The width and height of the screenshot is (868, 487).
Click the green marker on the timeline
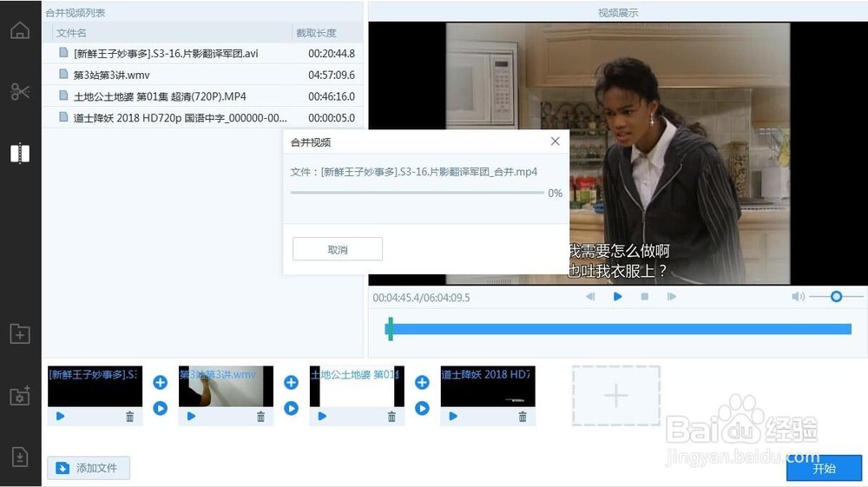[391, 329]
